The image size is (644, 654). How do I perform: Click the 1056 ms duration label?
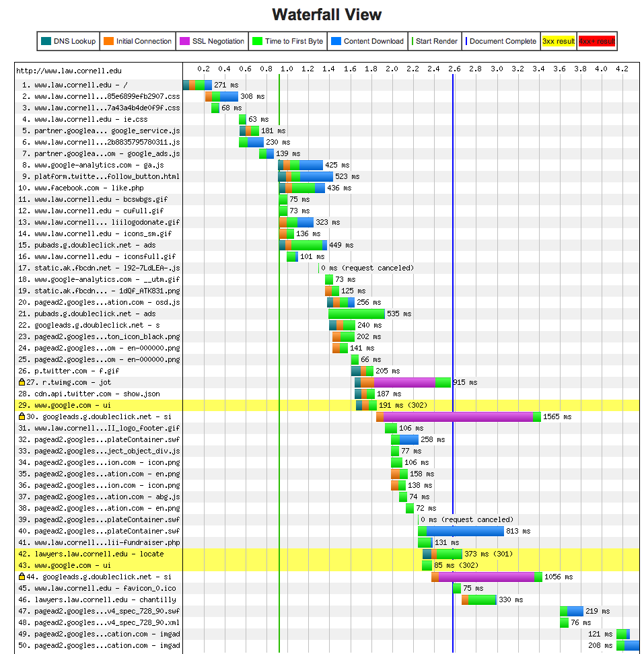(559, 577)
